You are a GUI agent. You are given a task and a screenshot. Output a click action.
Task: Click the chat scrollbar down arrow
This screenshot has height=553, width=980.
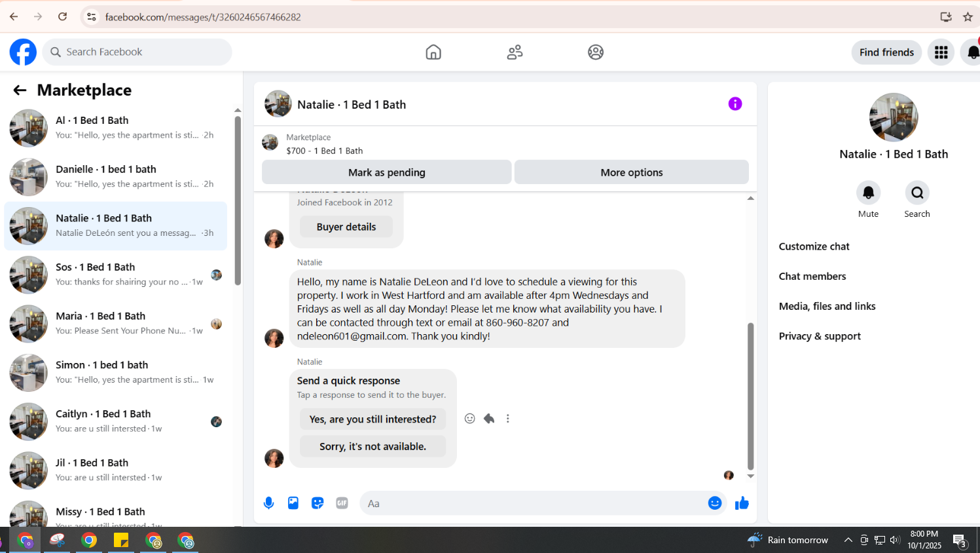[x=751, y=476]
